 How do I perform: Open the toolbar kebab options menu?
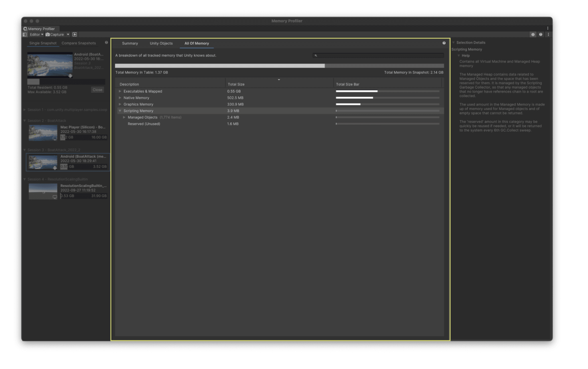click(x=548, y=34)
